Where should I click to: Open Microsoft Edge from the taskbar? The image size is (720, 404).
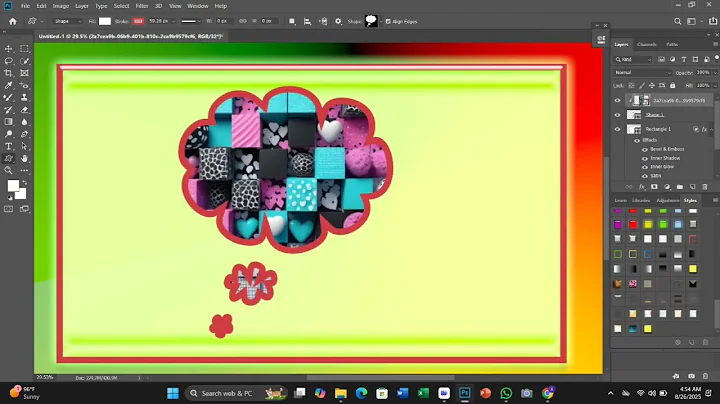coord(361,393)
